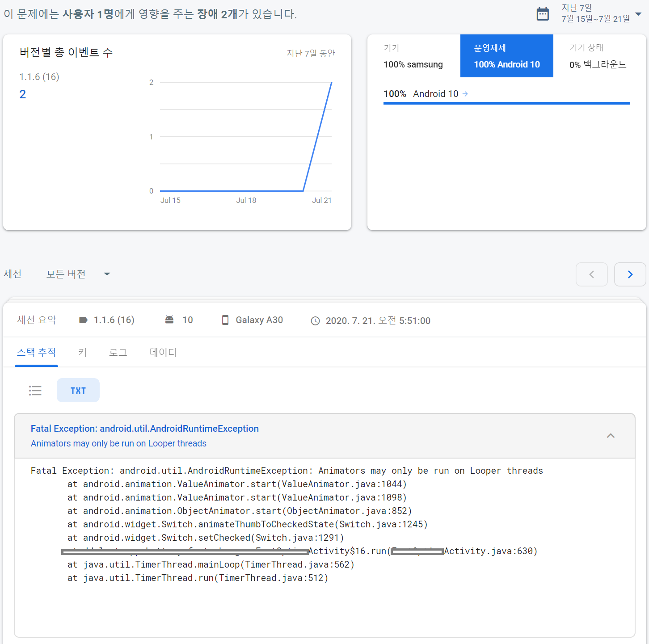Viewport: 649px width, 644px height.
Task: Click the phone device icon for Galaxy A30
Action: [x=225, y=320]
